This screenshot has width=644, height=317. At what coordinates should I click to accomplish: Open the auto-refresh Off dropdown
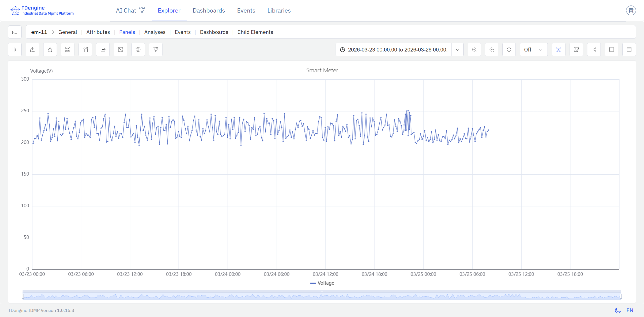[533, 49]
